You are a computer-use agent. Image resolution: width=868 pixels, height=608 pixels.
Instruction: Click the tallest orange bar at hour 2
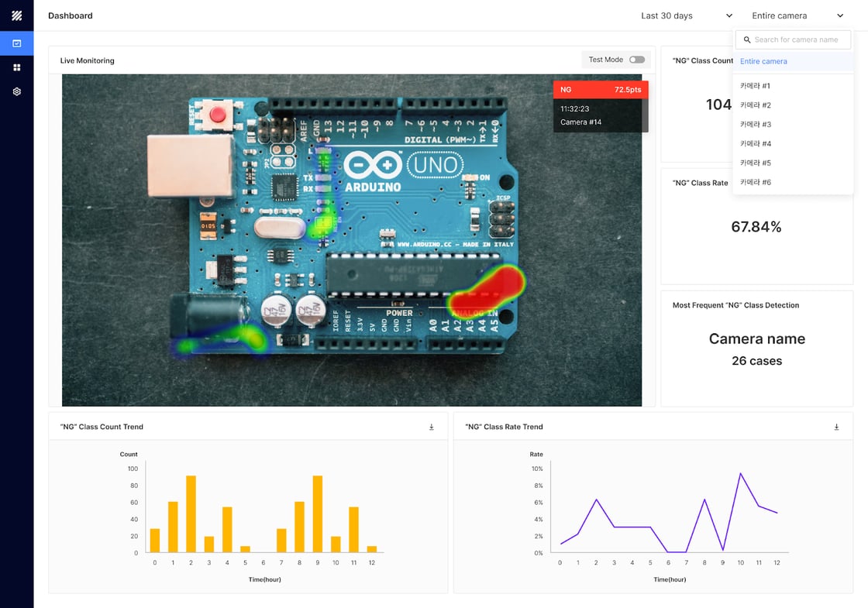pyautogui.click(x=191, y=514)
